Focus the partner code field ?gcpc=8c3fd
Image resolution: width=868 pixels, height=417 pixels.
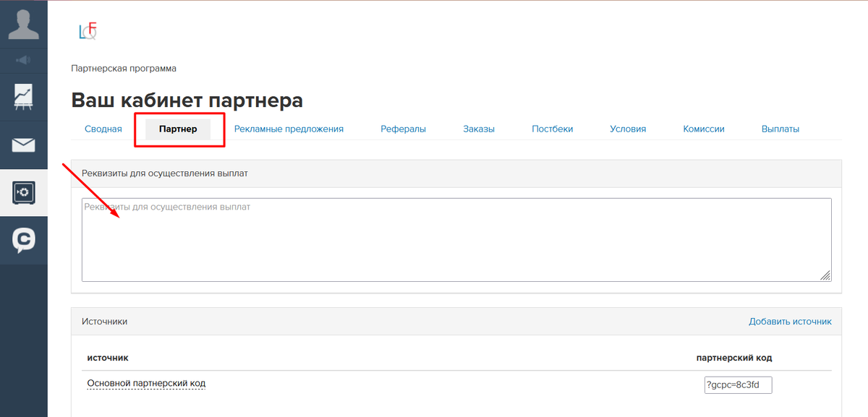(738, 385)
